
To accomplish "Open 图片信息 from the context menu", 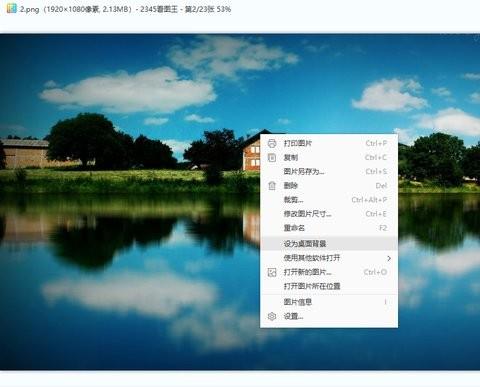I will 329,302.
